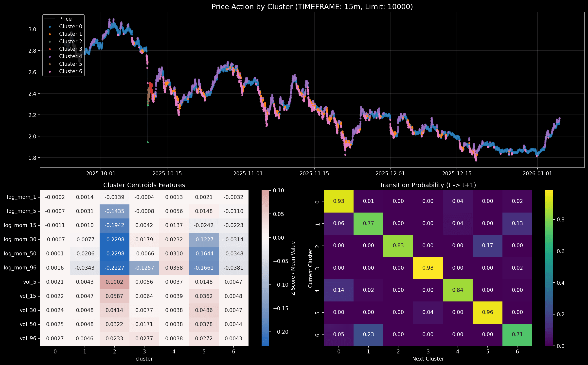Click the Z-Score centroid colorbar
588x365 pixels.
coord(265,268)
